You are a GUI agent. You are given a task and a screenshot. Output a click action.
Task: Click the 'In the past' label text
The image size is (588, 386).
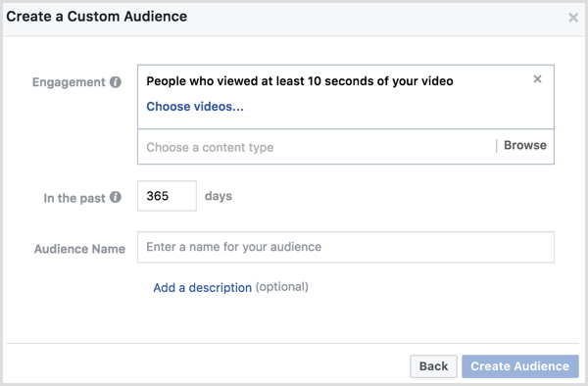74,198
